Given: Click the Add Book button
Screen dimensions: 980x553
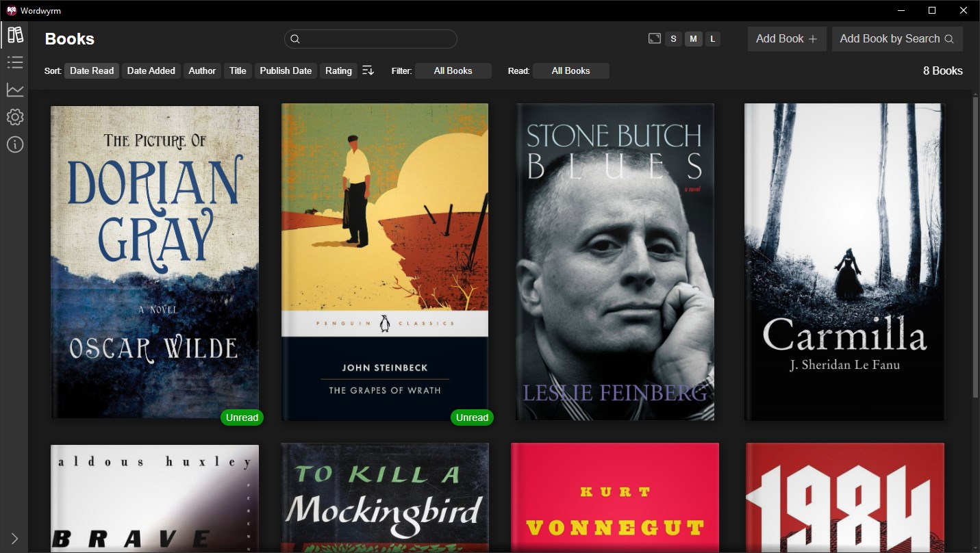Looking at the screenshot, I should (x=787, y=39).
